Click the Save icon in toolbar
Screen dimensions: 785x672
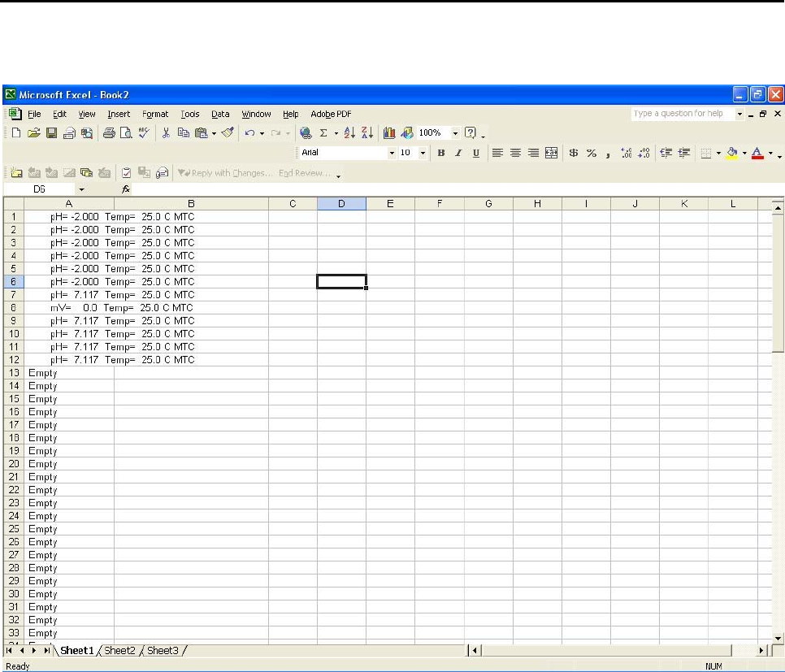[50, 133]
